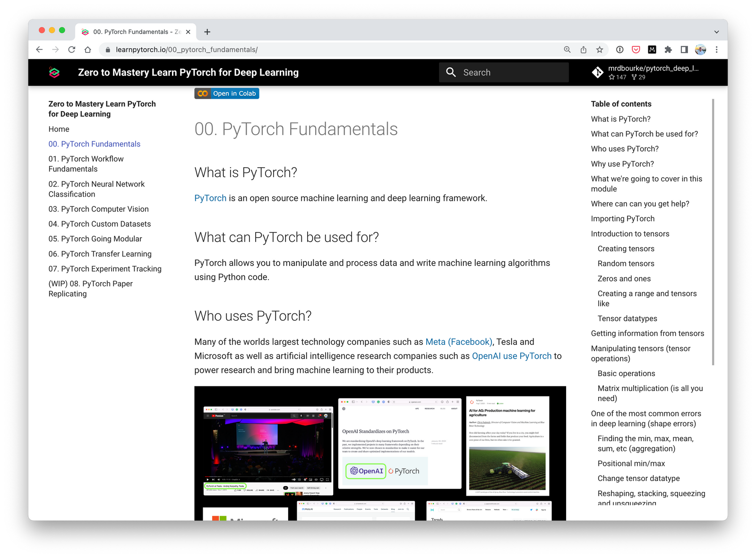
Task: Open the GitHub repository via the header repo icon
Action: [598, 72]
